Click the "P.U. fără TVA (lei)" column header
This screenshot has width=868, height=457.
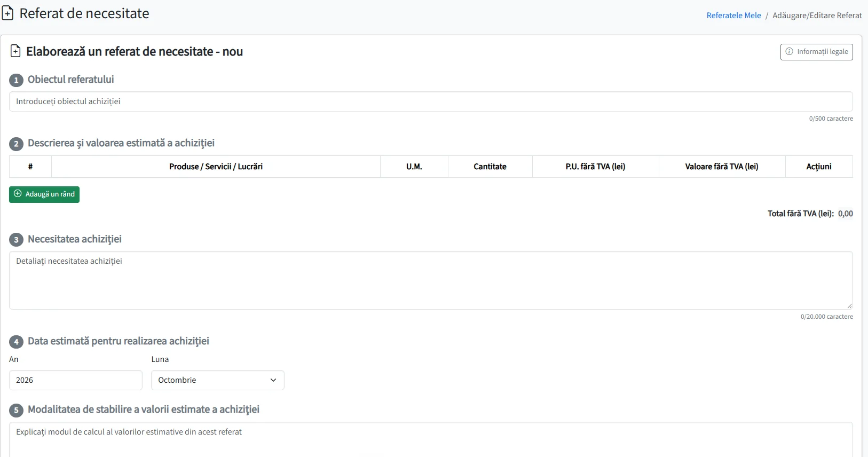[596, 167]
